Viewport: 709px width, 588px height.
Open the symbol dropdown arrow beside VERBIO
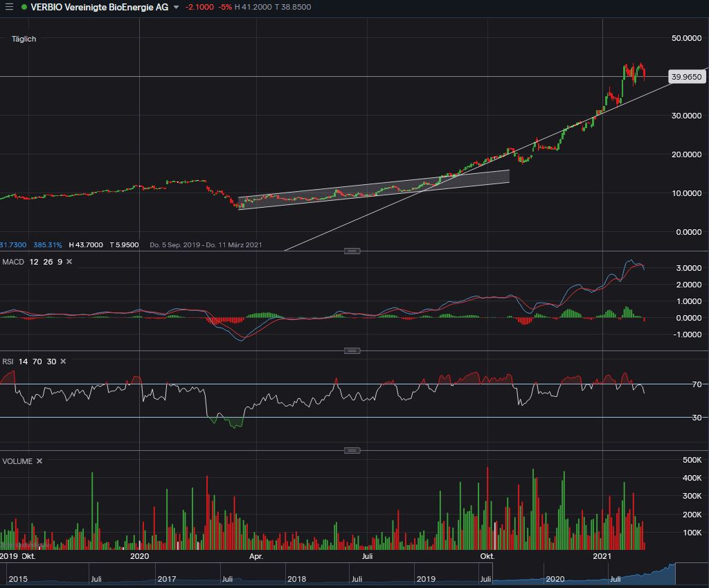coord(174,7)
